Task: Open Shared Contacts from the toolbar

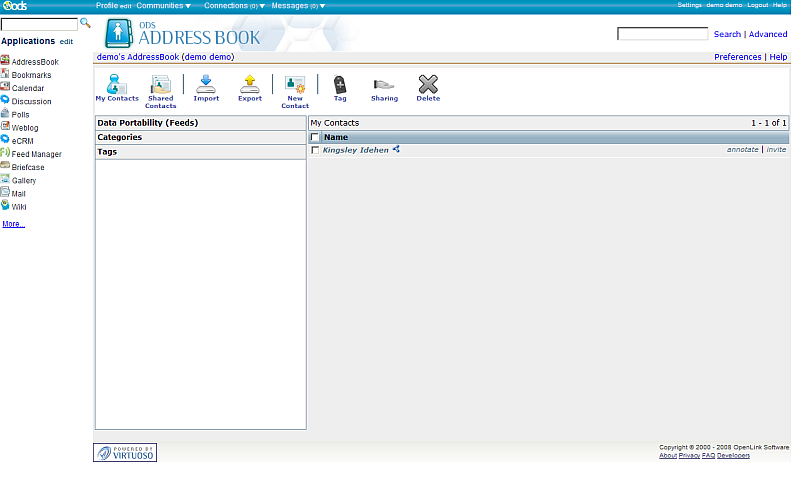Action: tap(160, 86)
